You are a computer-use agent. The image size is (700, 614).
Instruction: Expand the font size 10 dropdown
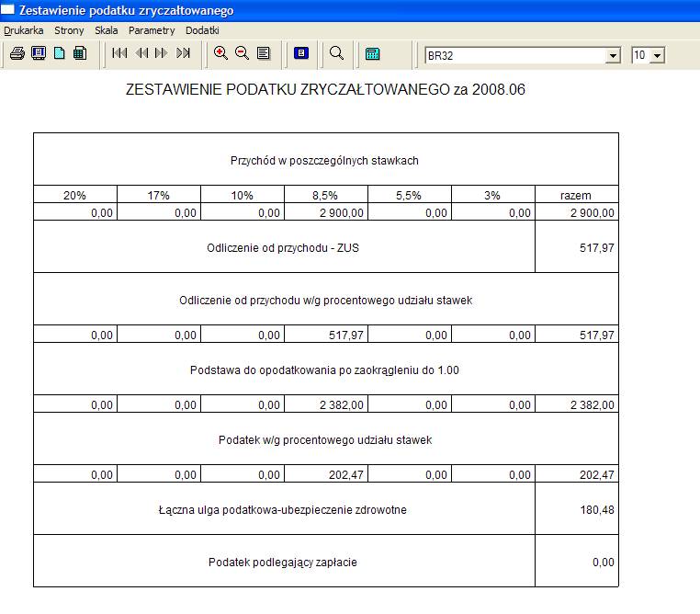[657, 56]
